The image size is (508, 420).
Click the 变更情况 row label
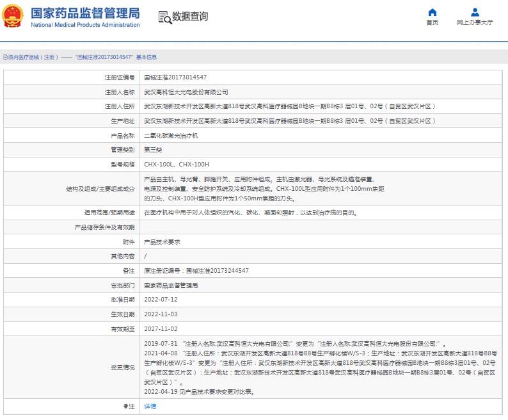click(x=122, y=367)
